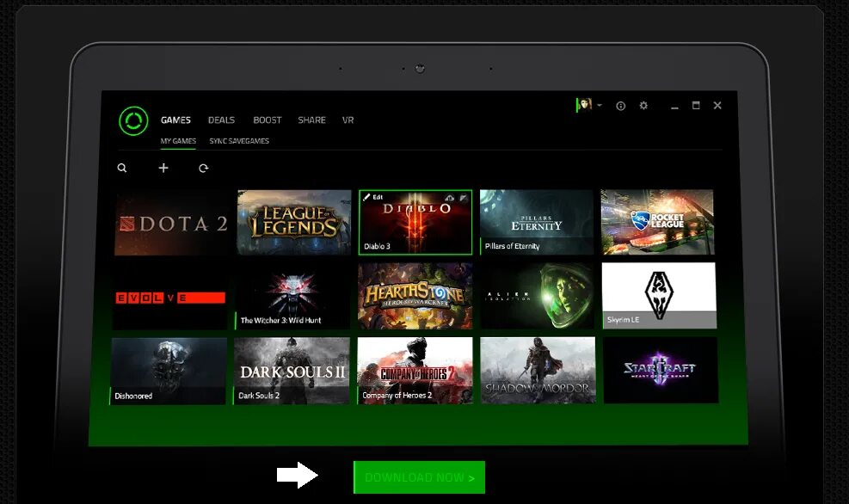Switch to the VR tab
The width and height of the screenshot is (849, 504).
point(348,120)
